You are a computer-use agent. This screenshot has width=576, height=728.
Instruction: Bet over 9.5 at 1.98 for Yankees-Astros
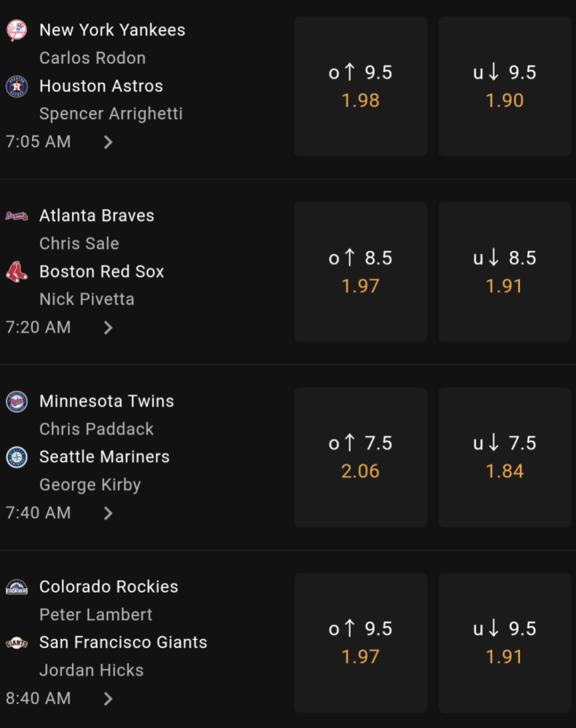click(x=360, y=87)
